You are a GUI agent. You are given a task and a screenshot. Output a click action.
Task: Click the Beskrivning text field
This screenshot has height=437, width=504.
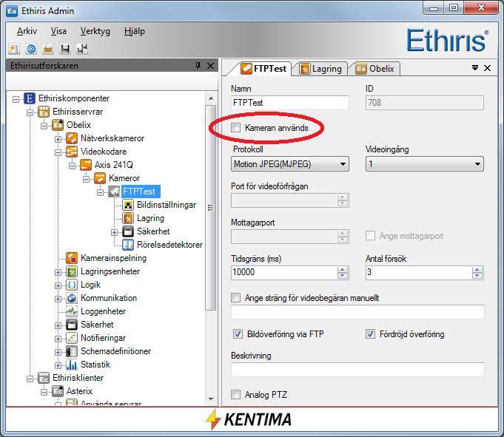[x=357, y=370]
